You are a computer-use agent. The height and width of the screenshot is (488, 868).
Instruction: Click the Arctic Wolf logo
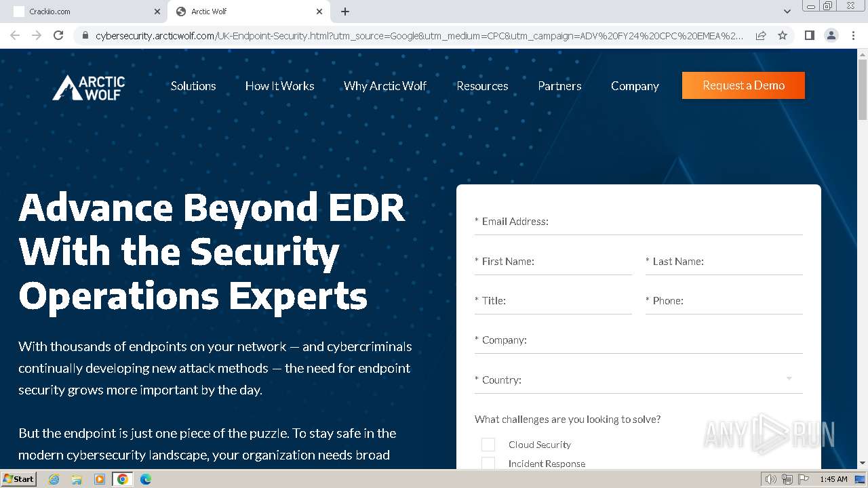89,87
